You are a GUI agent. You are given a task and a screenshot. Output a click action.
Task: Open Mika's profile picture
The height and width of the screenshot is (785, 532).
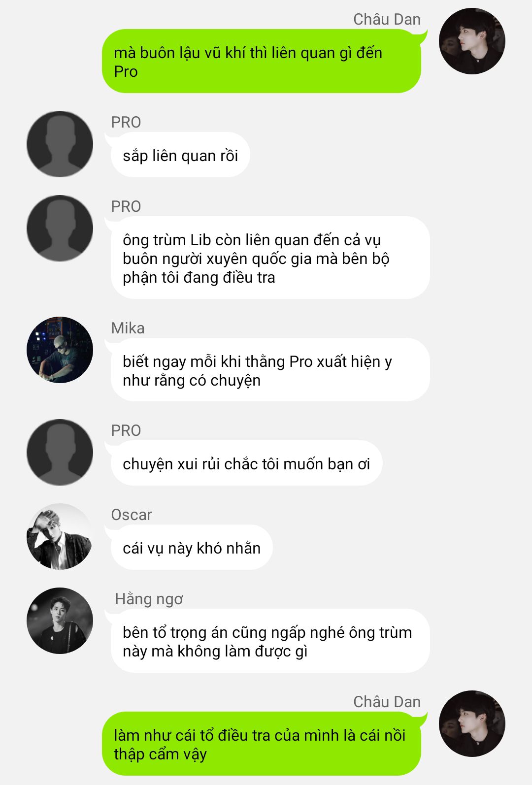(x=60, y=350)
